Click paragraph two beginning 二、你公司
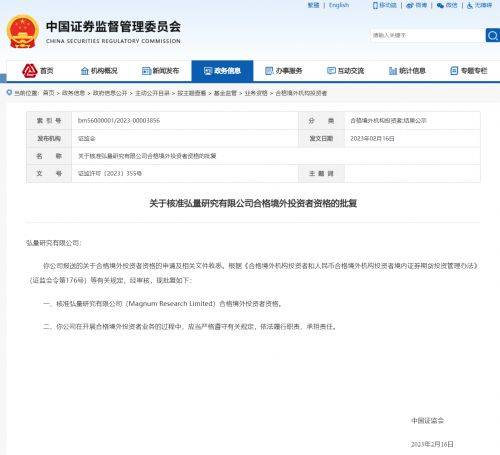The width and height of the screenshot is (500, 455). point(190,326)
